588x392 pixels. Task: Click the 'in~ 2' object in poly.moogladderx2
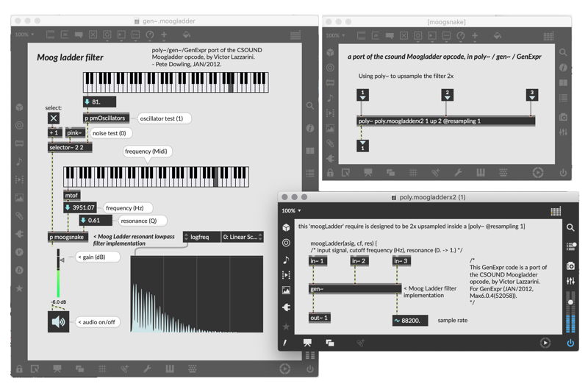359,261
